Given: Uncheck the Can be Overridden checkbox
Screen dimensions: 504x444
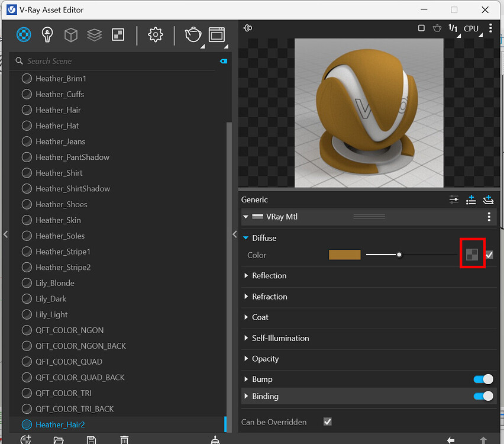Looking at the screenshot, I should (x=327, y=422).
